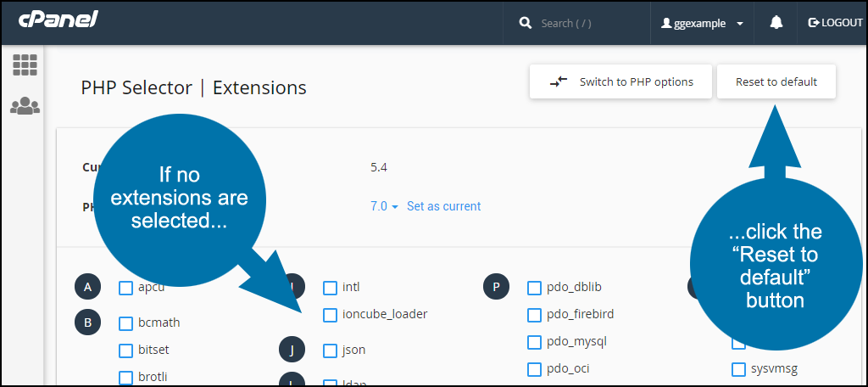Click the Reset to default button
Viewport: 868px width, 387px height.
click(x=776, y=82)
